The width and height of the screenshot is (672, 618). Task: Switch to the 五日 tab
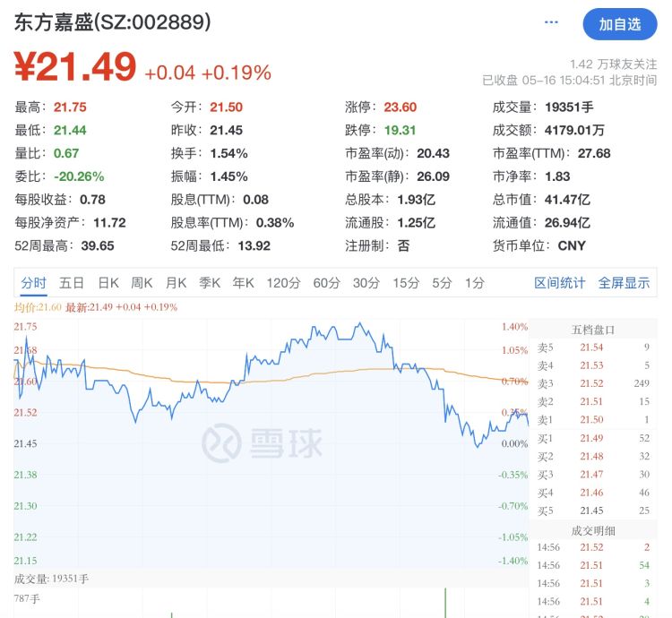tap(71, 283)
